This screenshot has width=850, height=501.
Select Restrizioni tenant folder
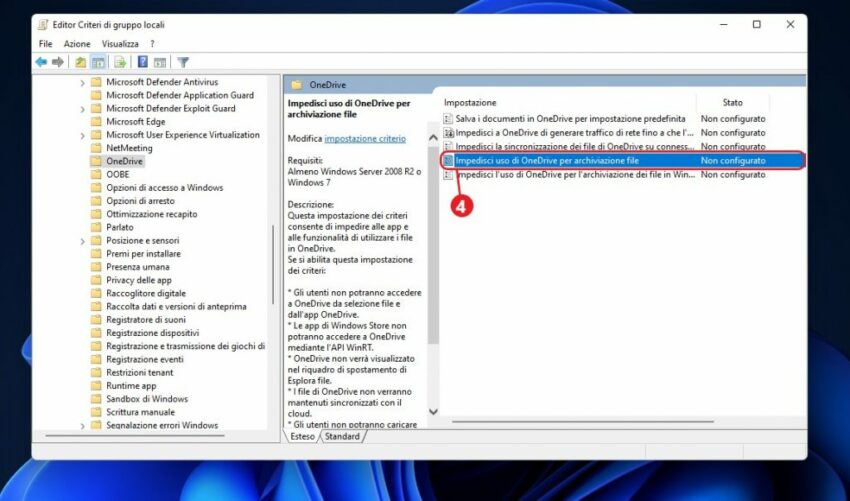click(140, 372)
